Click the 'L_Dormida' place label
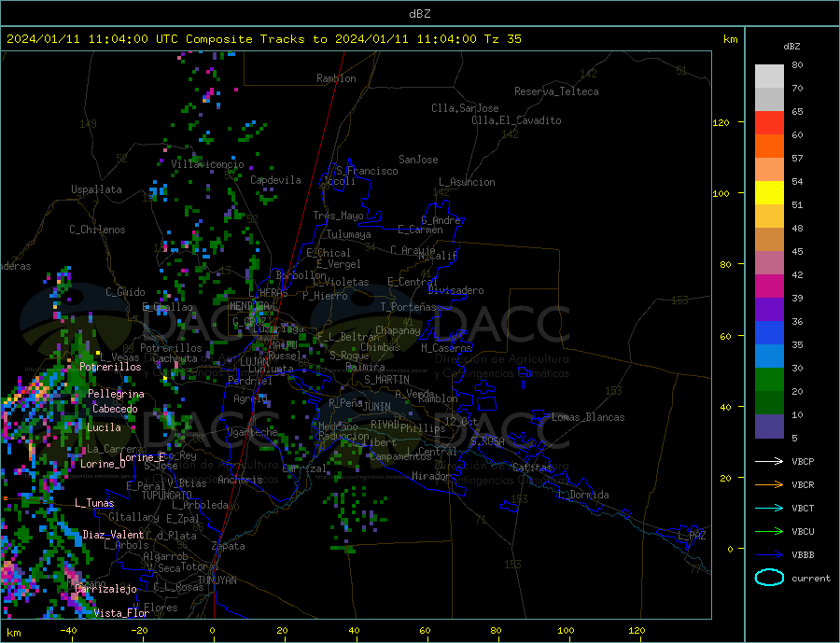 pyautogui.click(x=584, y=495)
